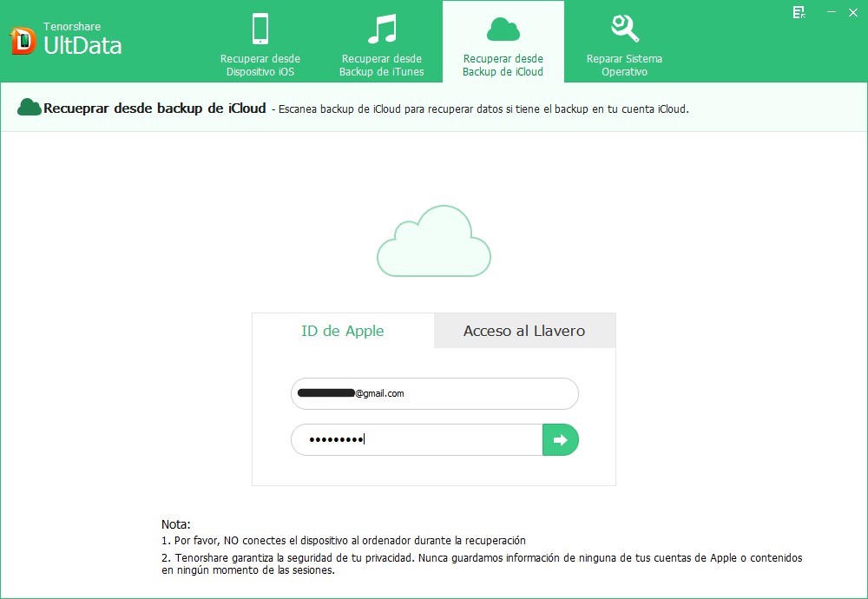Click the Apple ID email input field
Image resolution: width=868 pixels, height=599 pixels.
[435, 393]
